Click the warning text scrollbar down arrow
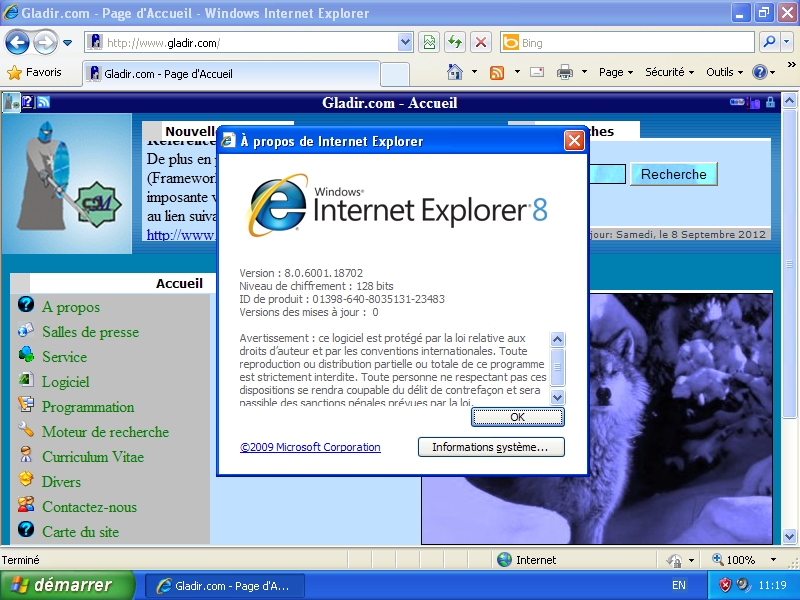The width and height of the screenshot is (800, 600). 558,398
